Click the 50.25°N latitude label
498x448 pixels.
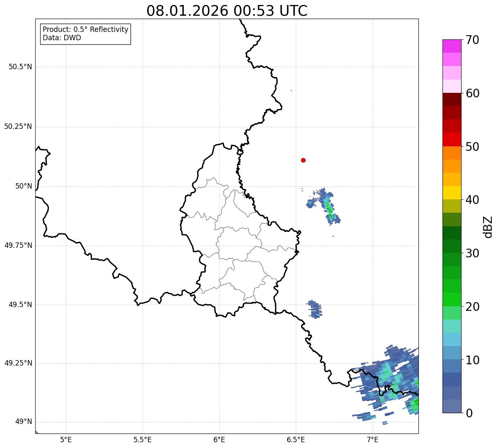tap(18, 126)
